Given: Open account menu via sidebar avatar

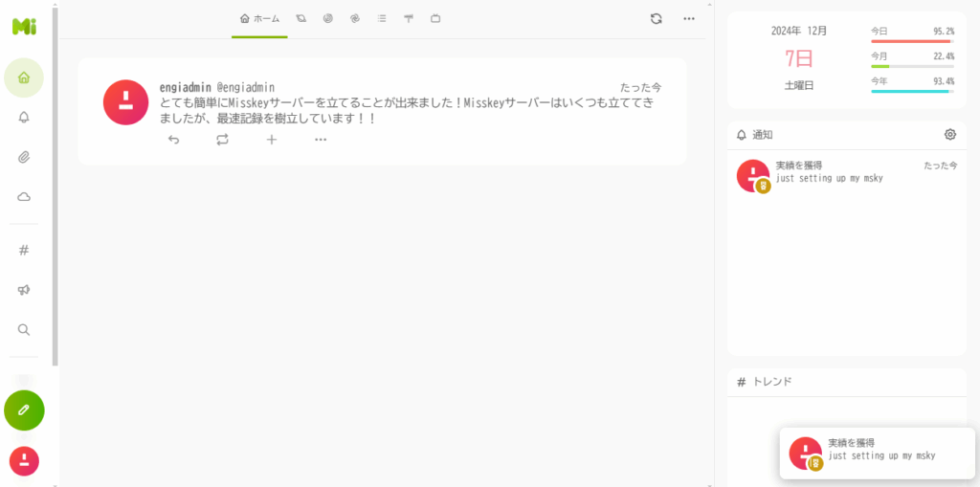Looking at the screenshot, I should click(x=24, y=461).
